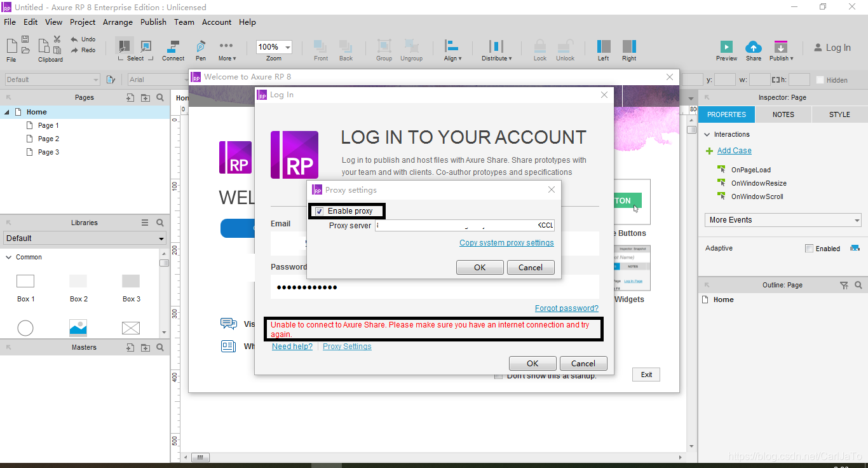
Task: Open the adaptive views manager icon
Action: (x=855, y=248)
